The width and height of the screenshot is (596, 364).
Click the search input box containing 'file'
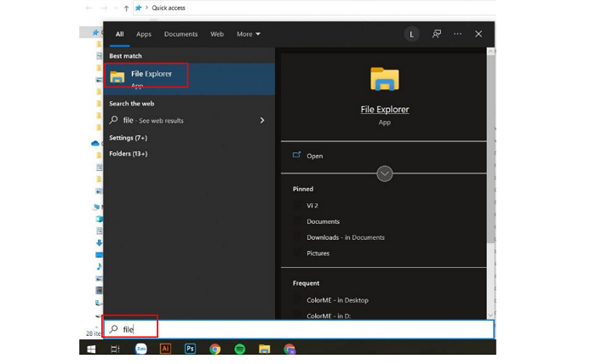point(298,329)
